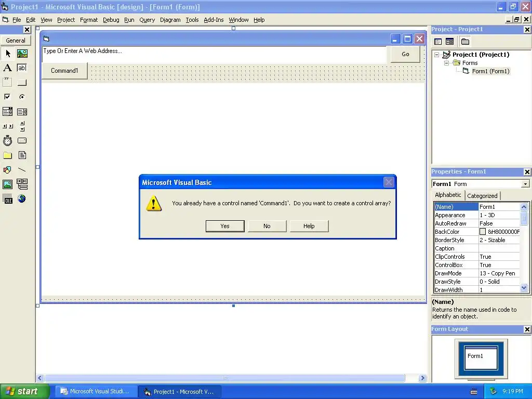Click View Object in Project panel
This screenshot has width=532, height=399.
(449, 42)
